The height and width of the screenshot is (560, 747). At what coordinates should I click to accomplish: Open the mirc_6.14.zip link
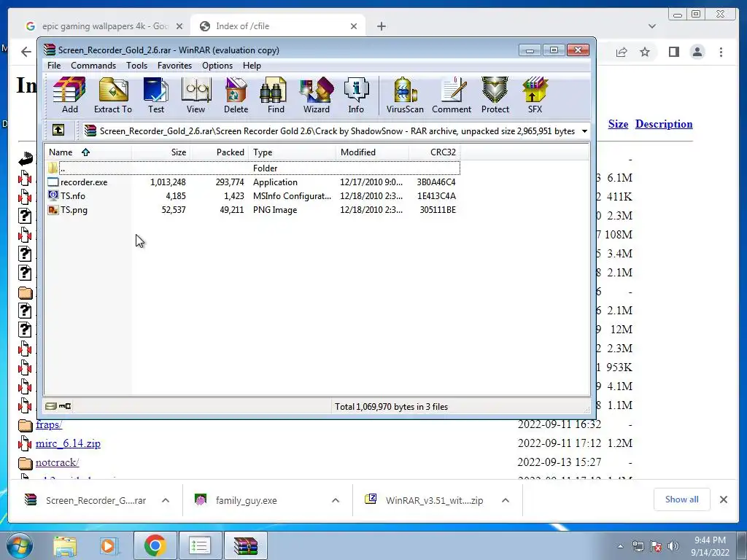pos(68,443)
